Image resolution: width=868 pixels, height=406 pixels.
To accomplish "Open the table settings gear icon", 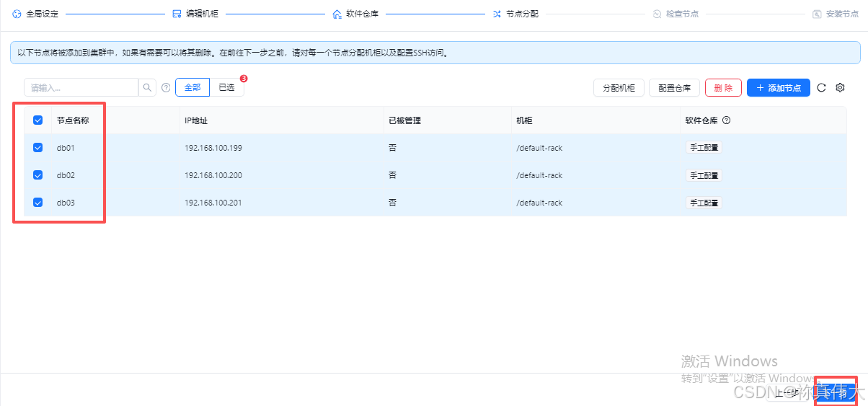I will [x=840, y=88].
